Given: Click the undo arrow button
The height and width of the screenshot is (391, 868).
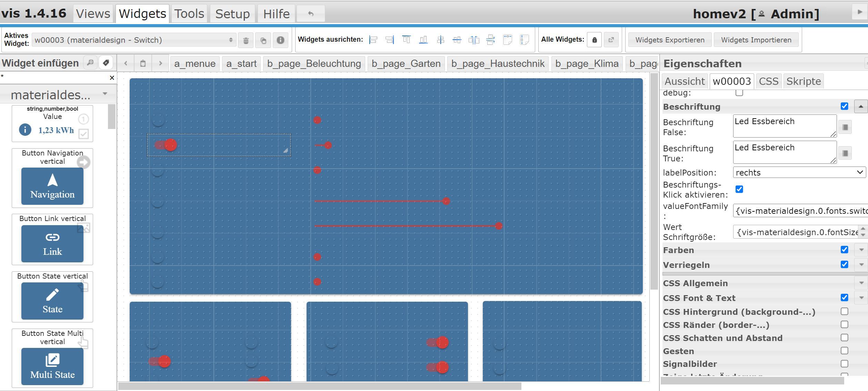Looking at the screenshot, I should (311, 14).
